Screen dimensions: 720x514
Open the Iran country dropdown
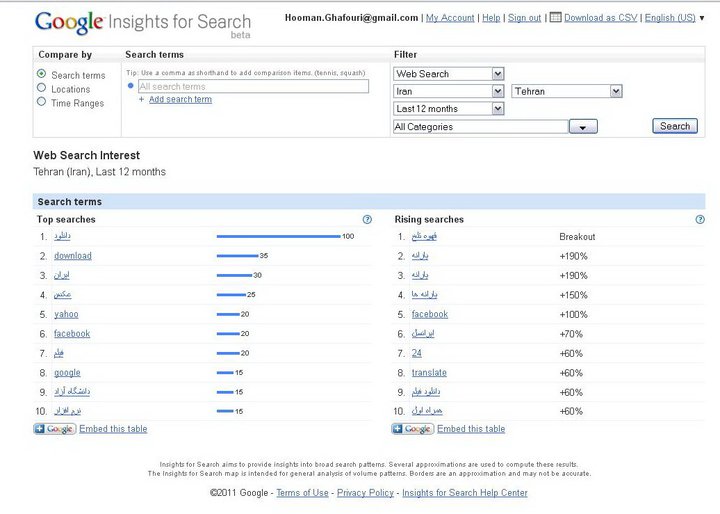click(449, 91)
